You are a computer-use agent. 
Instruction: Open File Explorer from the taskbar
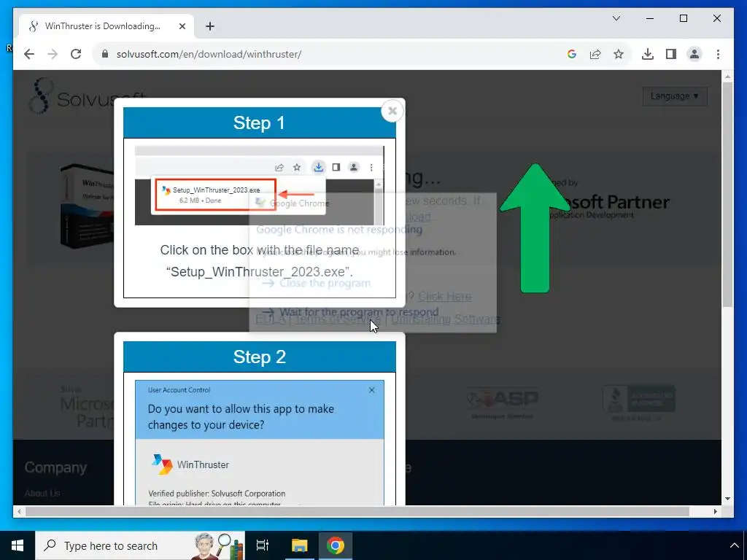(300, 545)
